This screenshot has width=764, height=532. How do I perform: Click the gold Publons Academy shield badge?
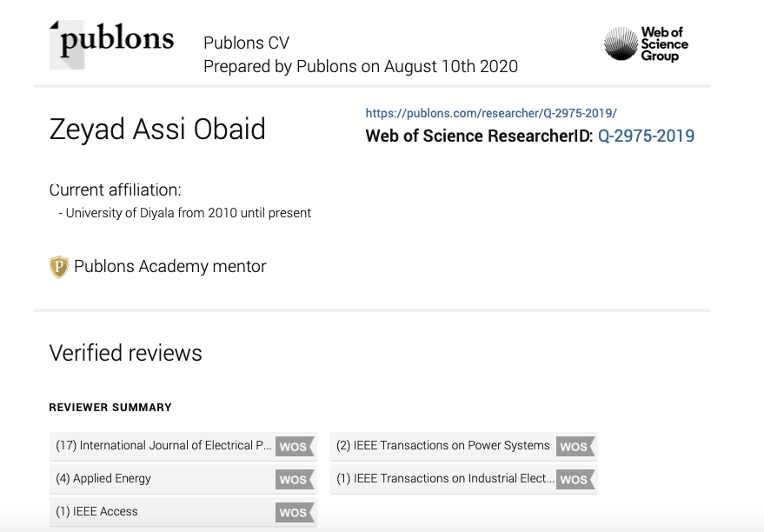[59, 267]
